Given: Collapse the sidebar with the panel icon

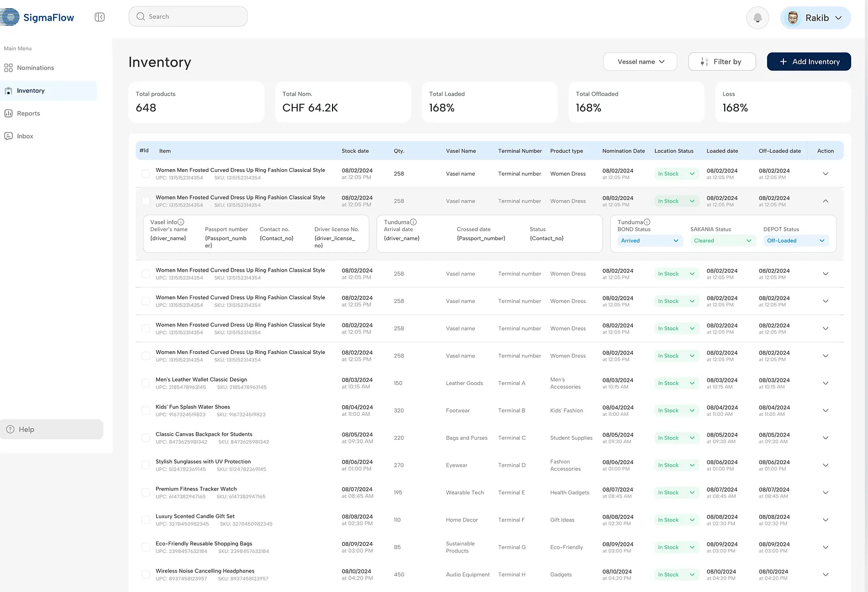Looking at the screenshot, I should pyautogui.click(x=100, y=17).
